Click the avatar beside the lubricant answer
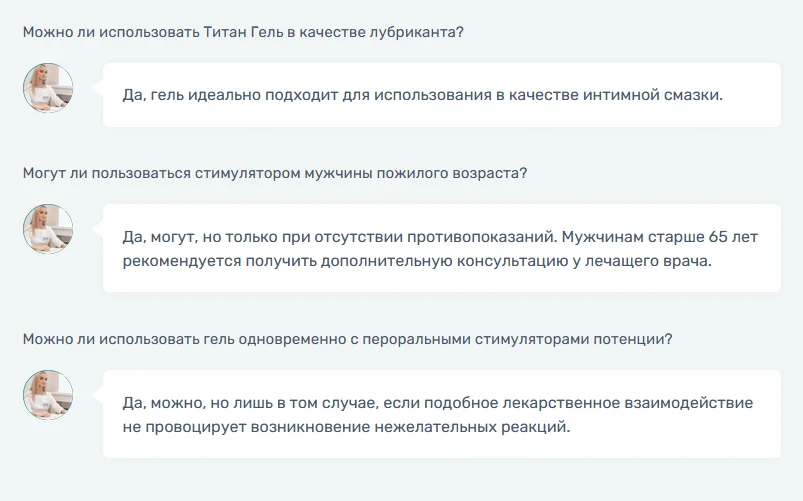803x501 pixels. (x=48, y=88)
